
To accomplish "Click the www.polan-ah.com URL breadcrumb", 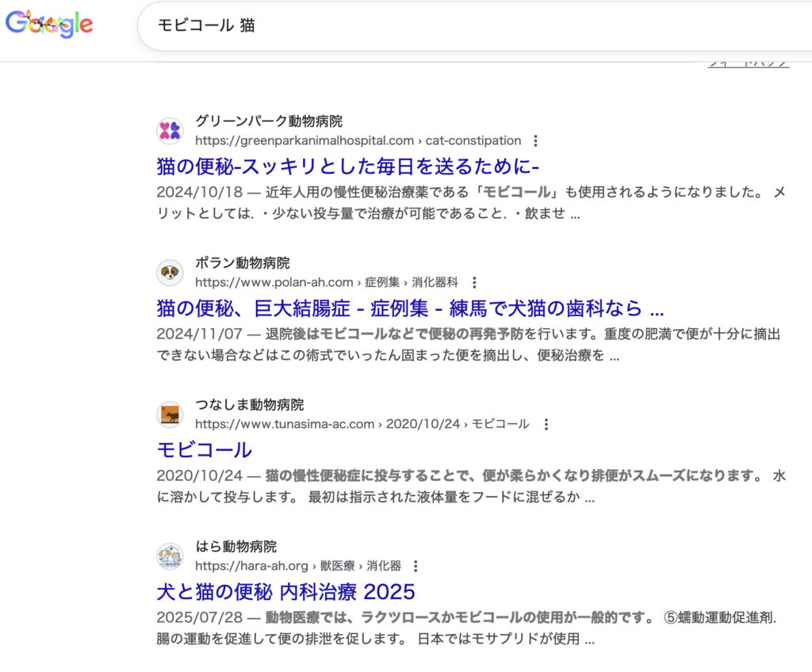I will 326,283.
